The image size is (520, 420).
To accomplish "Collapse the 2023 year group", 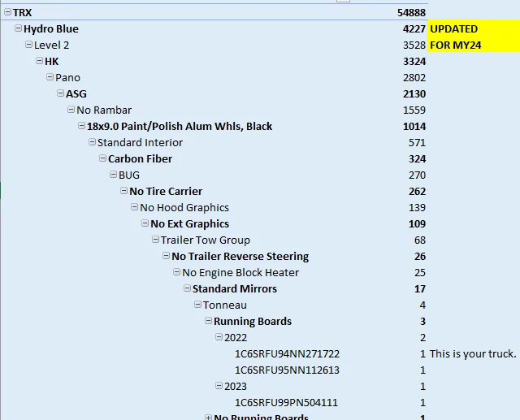I will pos(219,386).
